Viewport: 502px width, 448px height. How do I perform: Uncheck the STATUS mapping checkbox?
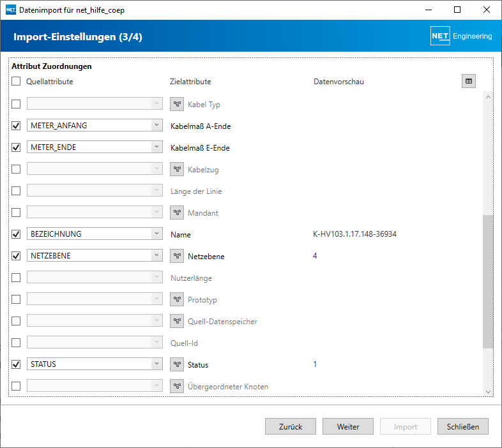(x=16, y=364)
